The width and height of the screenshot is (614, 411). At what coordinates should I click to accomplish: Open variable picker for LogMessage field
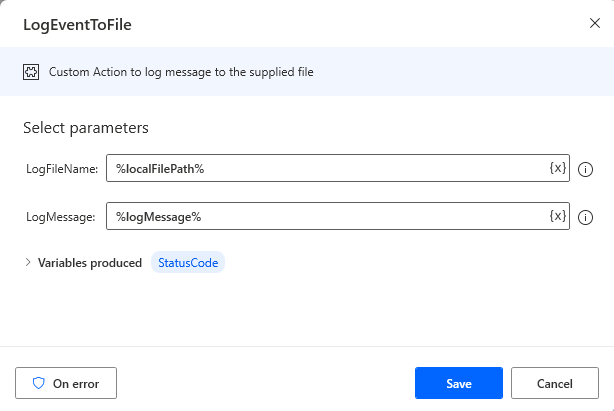coord(558,216)
